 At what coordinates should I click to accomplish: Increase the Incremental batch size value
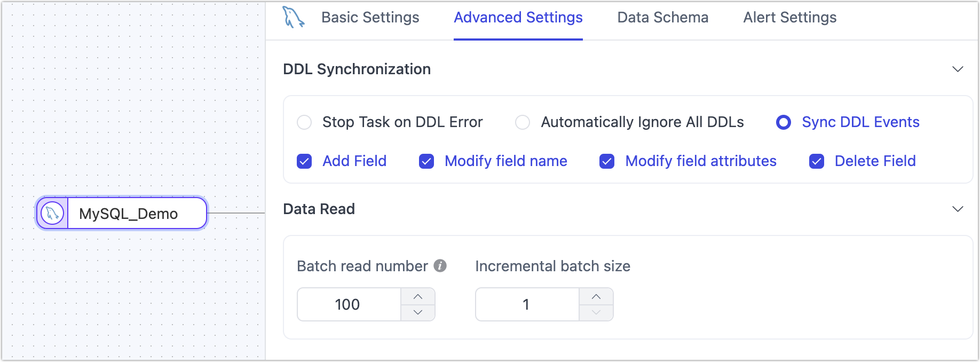point(596,296)
